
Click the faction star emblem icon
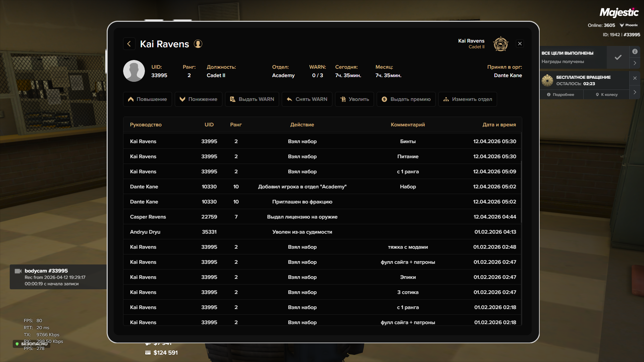(500, 44)
